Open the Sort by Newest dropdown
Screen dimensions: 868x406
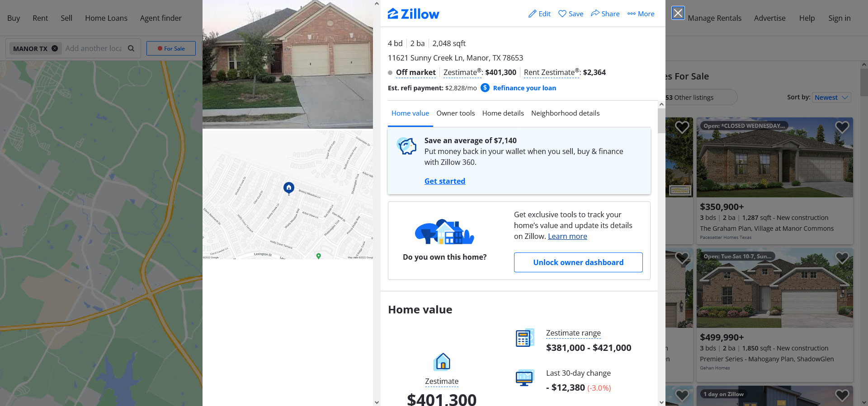click(832, 97)
